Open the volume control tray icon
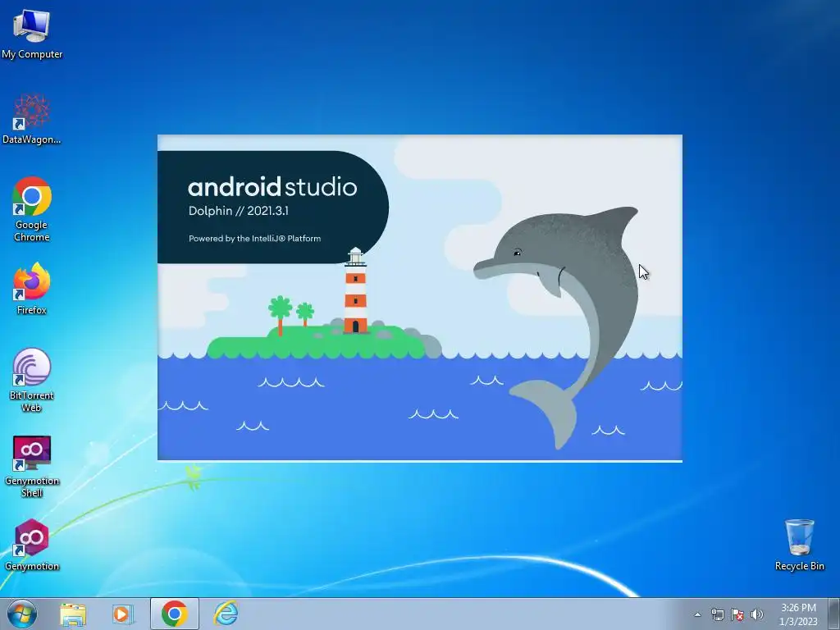This screenshot has height=630, width=840. pos(757,614)
